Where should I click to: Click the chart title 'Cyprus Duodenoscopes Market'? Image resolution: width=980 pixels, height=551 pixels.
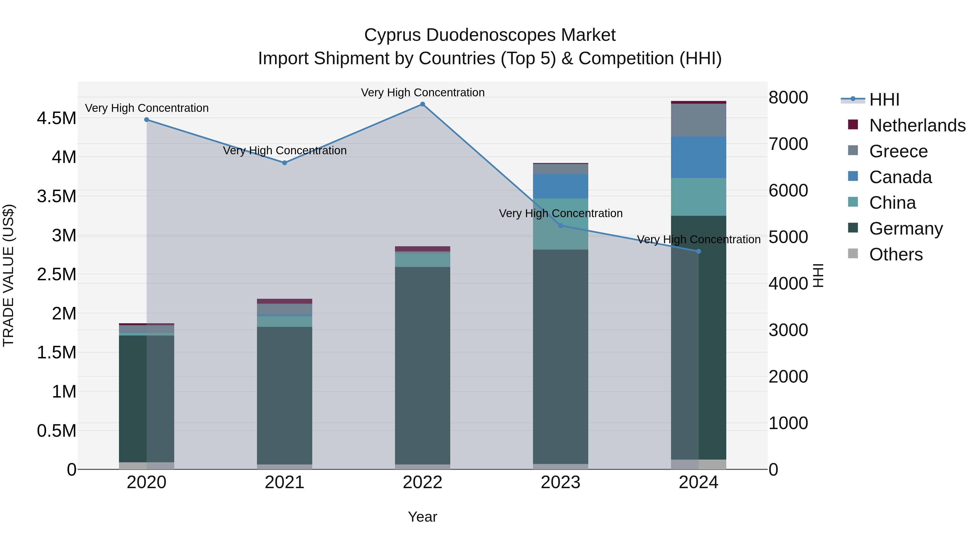[490, 35]
